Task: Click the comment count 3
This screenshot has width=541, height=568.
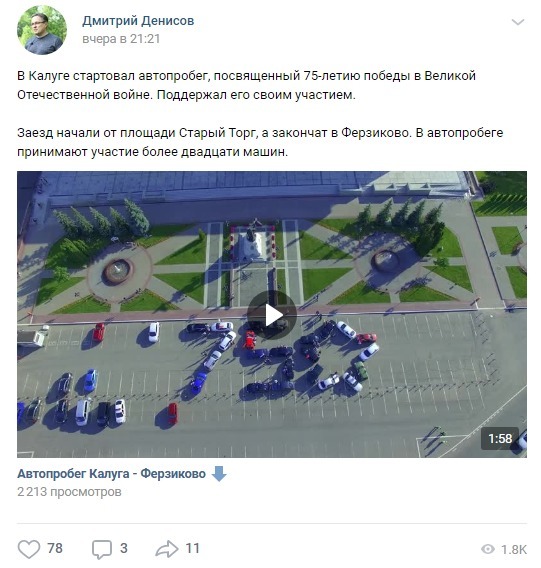Action: pos(124,548)
